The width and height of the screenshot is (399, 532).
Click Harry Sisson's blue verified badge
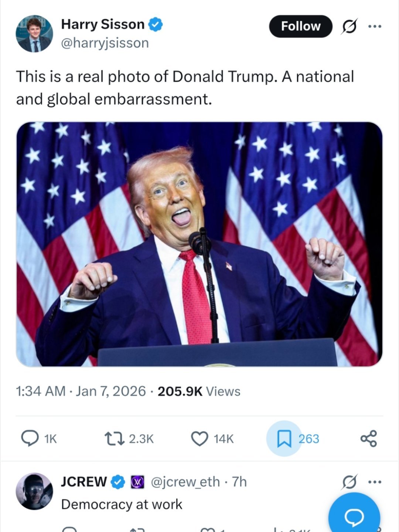pos(156,24)
